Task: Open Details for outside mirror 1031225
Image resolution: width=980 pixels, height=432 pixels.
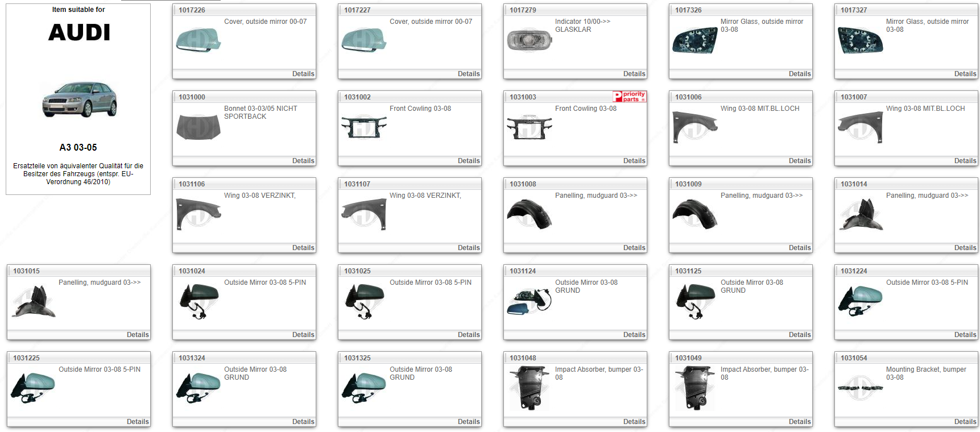Action: (138, 422)
